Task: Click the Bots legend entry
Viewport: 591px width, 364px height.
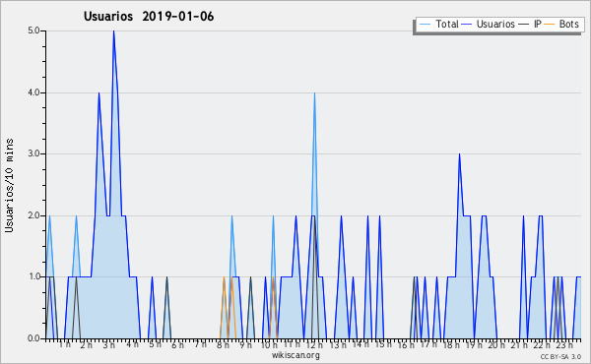Action: tap(561, 24)
